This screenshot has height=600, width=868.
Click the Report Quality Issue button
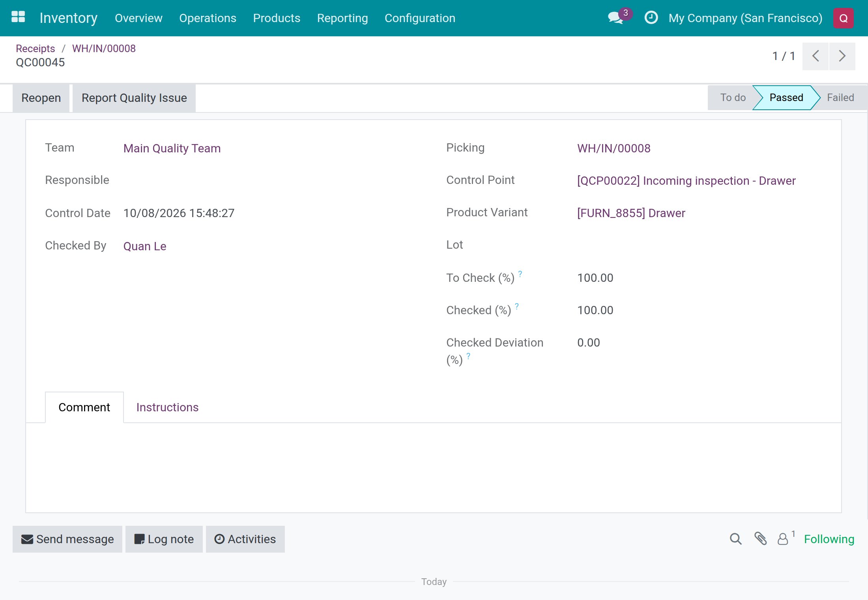click(x=134, y=98)
